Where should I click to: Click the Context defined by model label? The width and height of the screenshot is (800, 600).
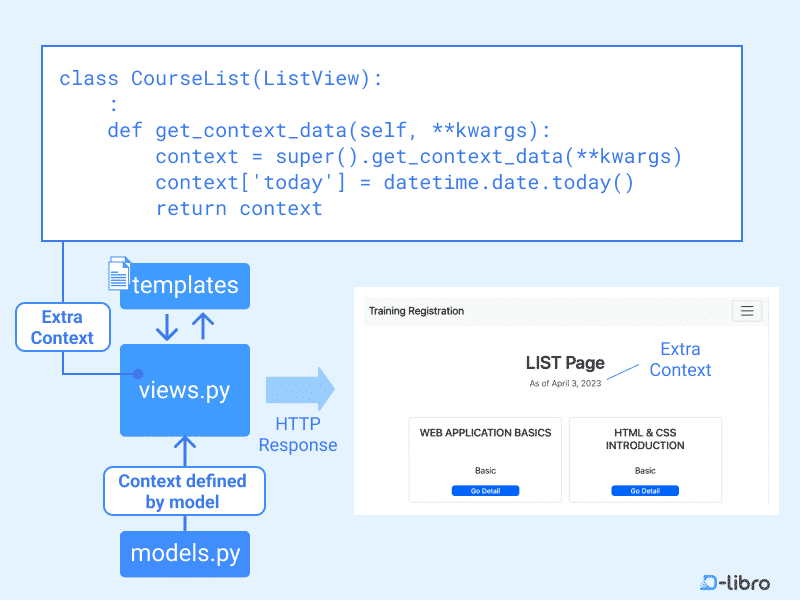184,491
